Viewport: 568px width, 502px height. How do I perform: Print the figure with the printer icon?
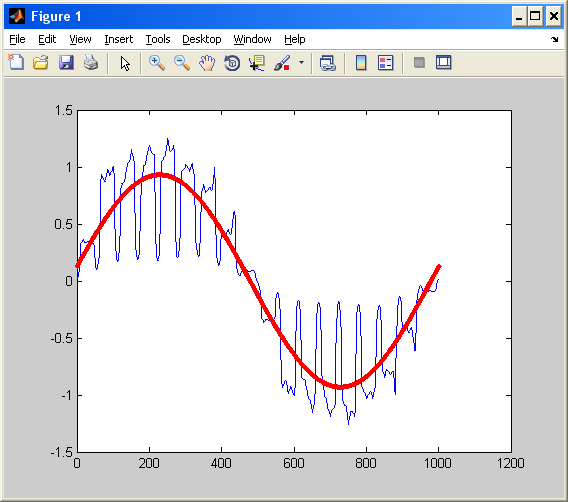pos(91,62)
